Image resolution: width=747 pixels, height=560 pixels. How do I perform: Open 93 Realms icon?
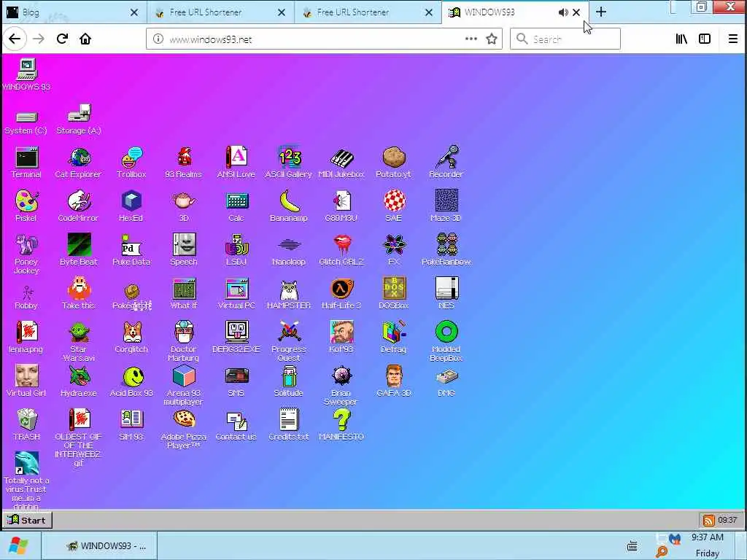tap(183, 163)
